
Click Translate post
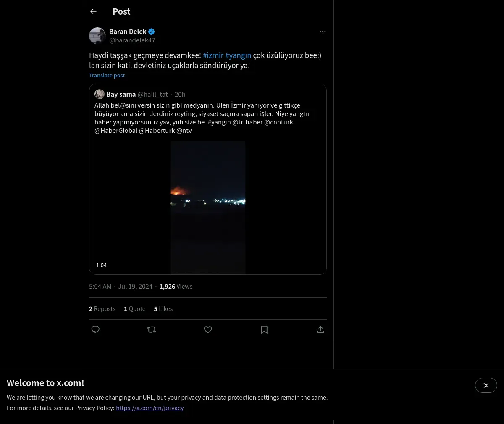(107, 75)
